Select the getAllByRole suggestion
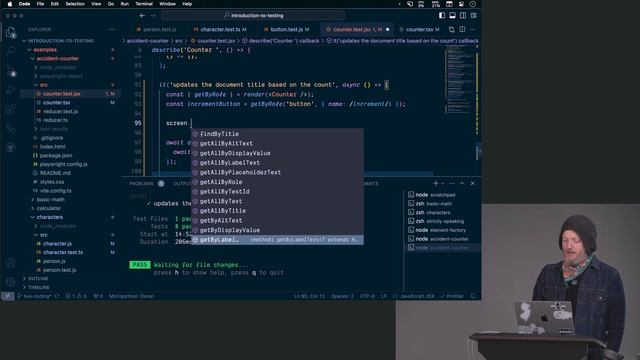The width and height of the screenshot is (640, 360). [278, 182]
